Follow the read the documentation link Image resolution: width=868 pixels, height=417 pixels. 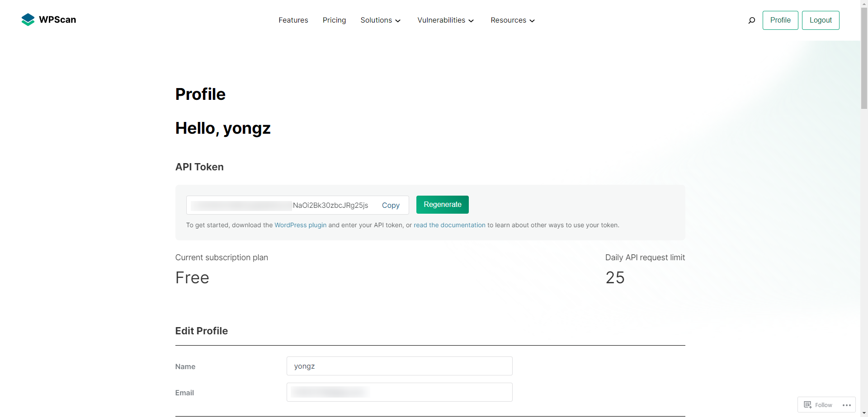pyautogui.click(x=449, y=225)
